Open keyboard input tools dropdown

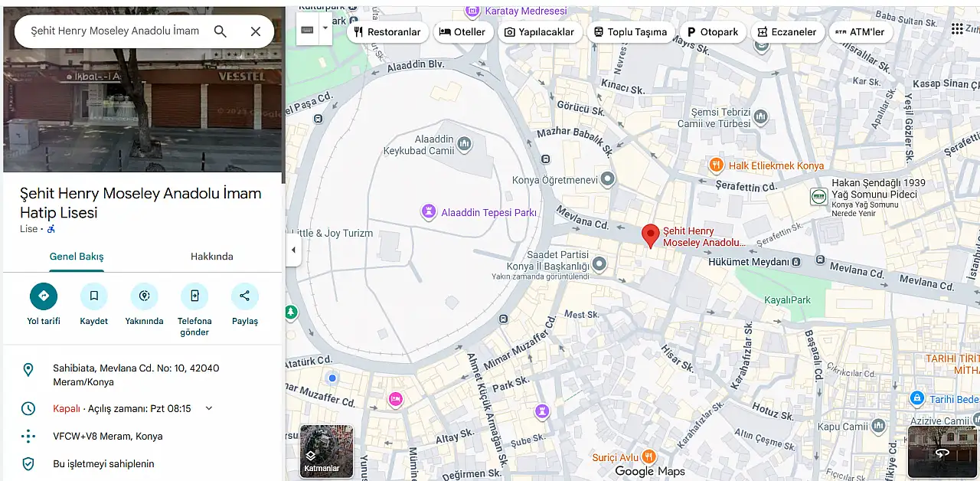[325, 29]
